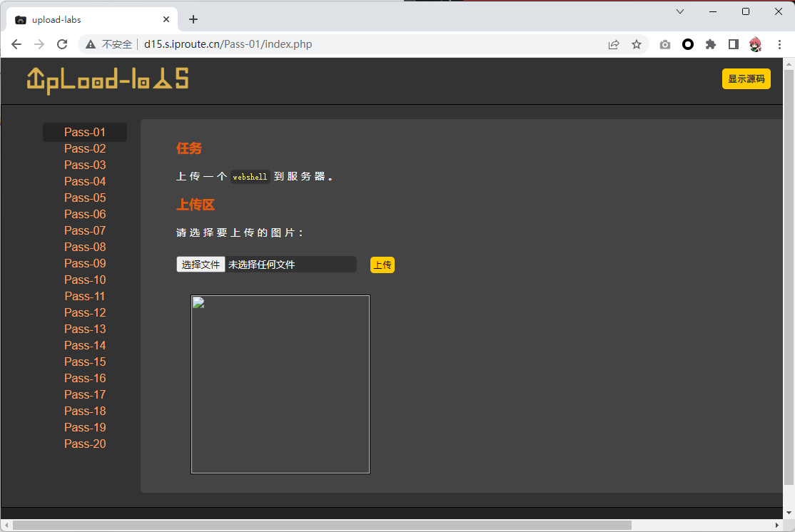795x532 pixels.
Task: Bookmark this page with star icon
Action: tap(637, 44)
